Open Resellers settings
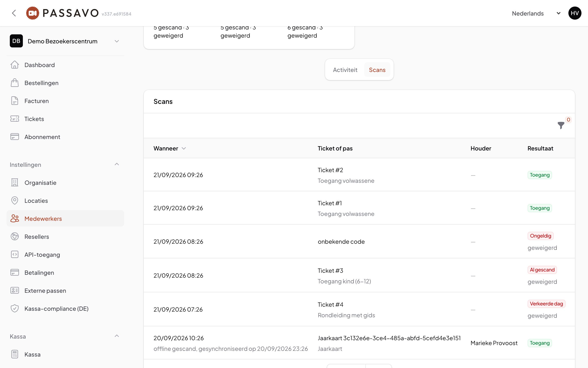This screenshot has height=368, width=588. [65, 237]
